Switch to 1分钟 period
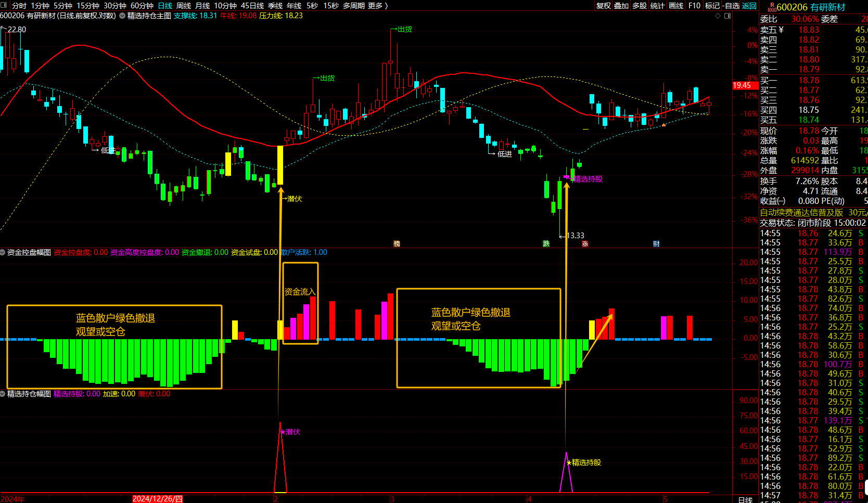868x503 pixels. click(40, 6)
